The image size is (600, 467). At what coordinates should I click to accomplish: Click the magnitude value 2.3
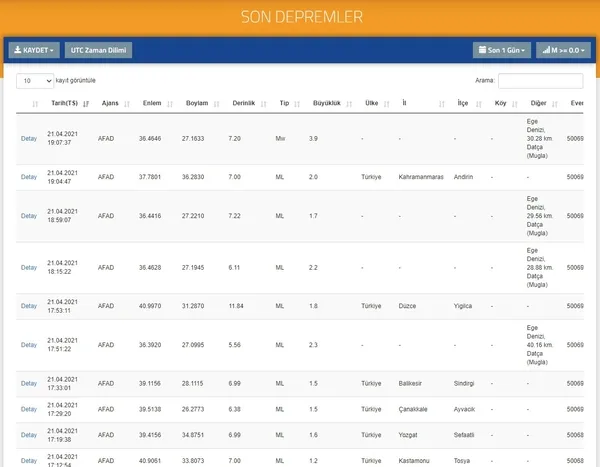click(x=313, y=345)
